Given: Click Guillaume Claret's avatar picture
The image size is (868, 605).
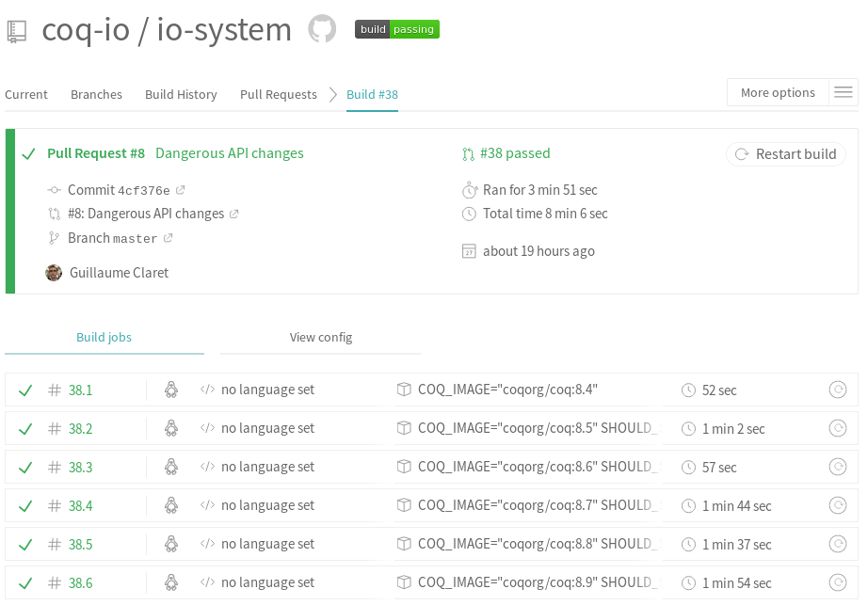Looking at the screenshot, I should [x=54, y=273].
